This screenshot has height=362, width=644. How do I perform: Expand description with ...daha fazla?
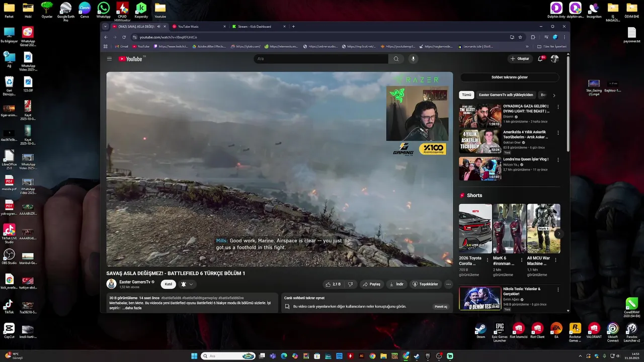[x=132, y=308]
